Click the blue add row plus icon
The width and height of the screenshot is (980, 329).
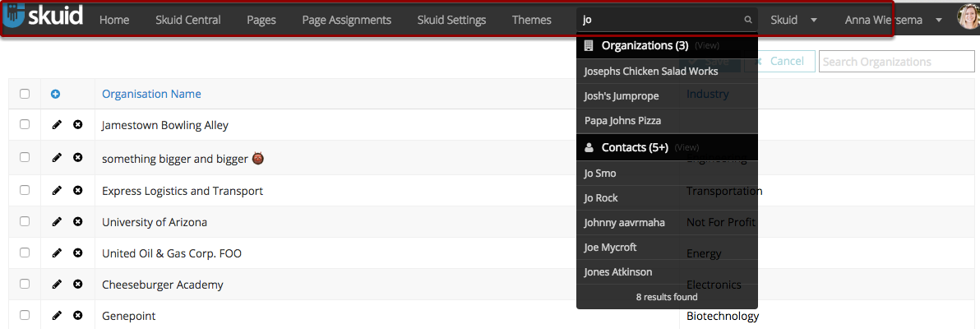(56, 94)
